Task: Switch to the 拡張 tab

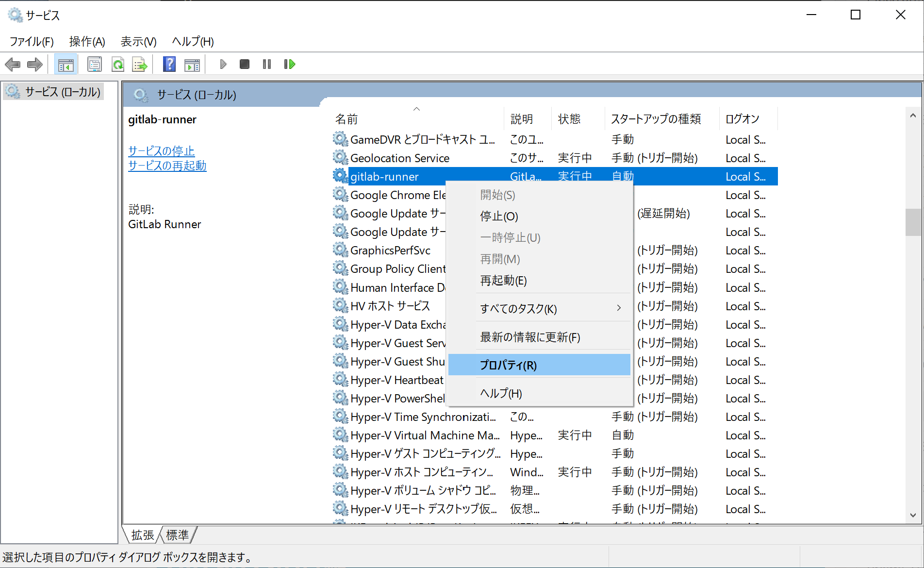Action: (143, 535)
